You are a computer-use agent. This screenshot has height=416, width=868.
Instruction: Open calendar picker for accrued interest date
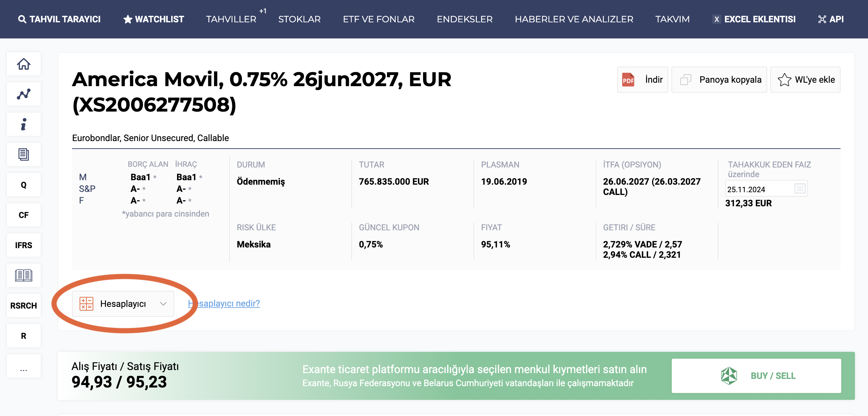(x=800, y=188)
